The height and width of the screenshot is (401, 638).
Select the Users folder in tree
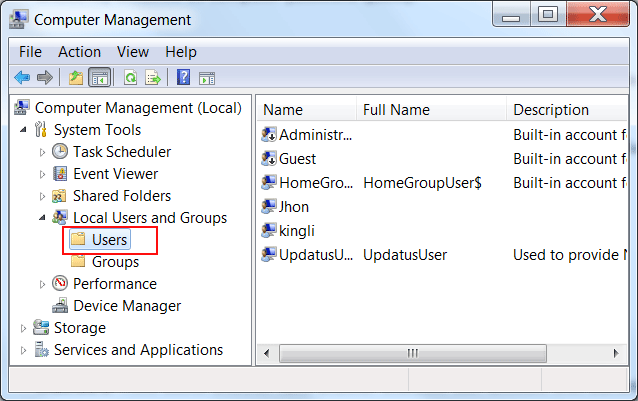[100, 240]
